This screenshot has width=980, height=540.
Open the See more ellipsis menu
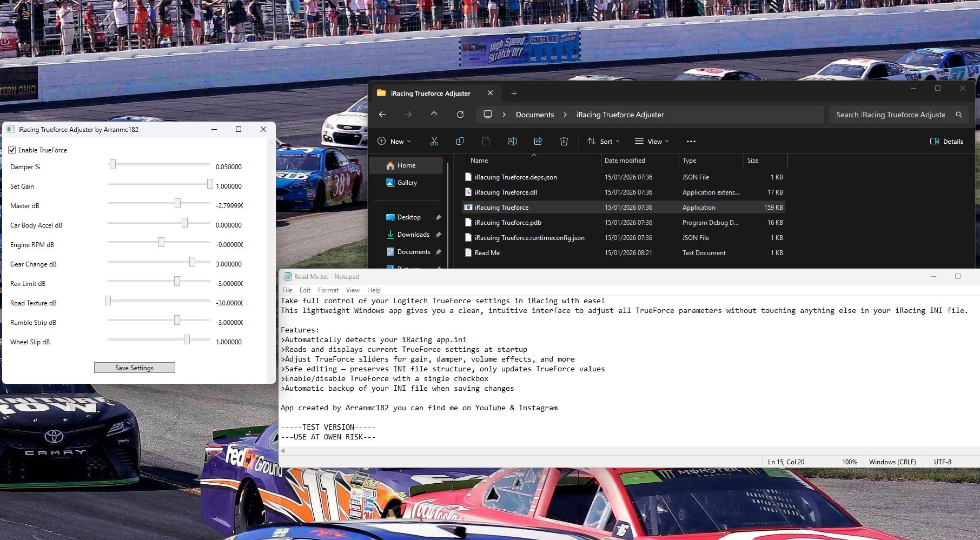(x=691, y=141)
